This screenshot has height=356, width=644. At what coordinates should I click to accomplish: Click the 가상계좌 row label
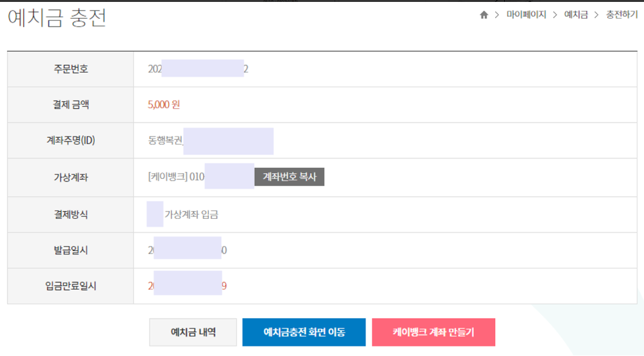pos(71,177)
